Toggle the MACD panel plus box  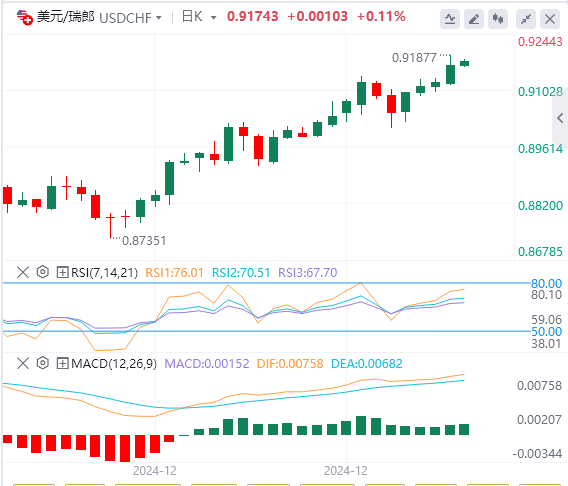(x=62, y=363)
